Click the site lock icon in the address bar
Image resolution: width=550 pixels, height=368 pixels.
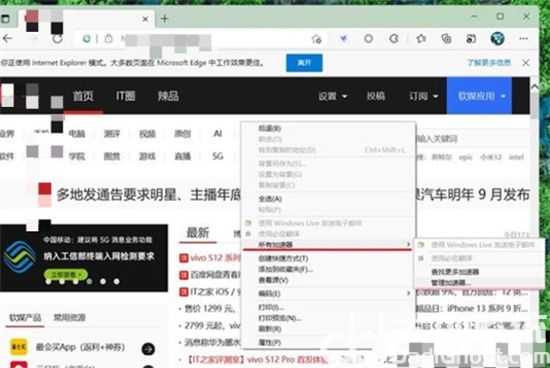click(109, 39)
